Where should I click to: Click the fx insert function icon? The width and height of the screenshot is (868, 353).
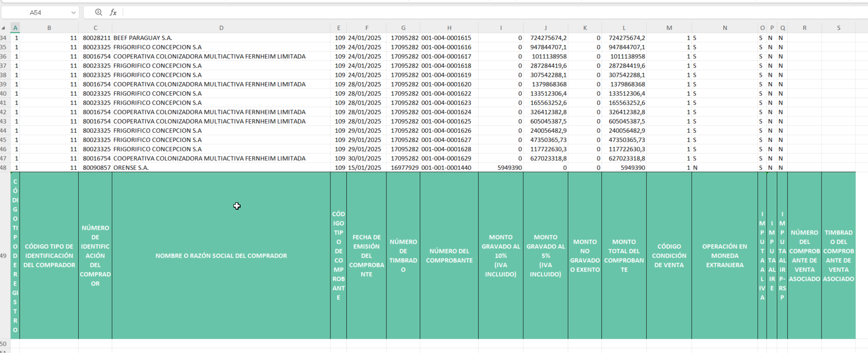point(113,12)
